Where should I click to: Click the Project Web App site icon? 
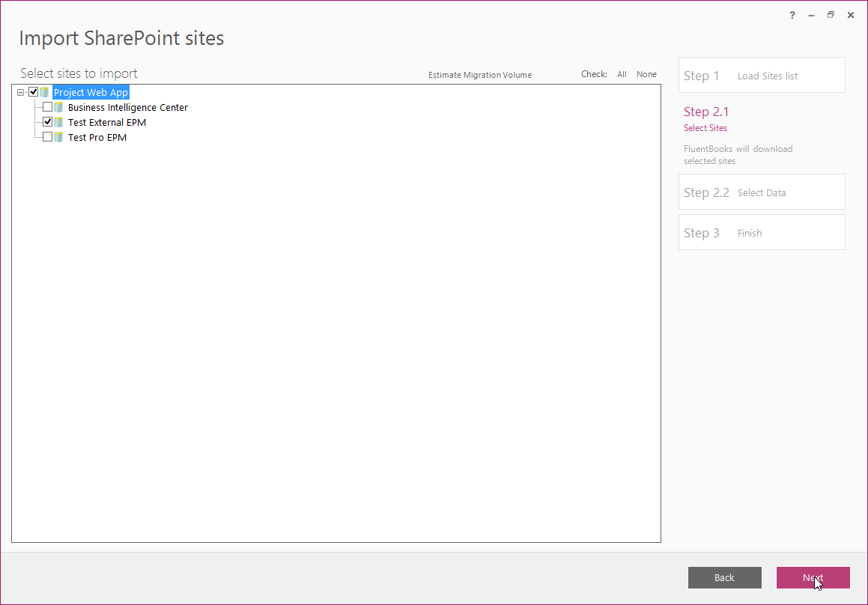pyautogui.click(x=44, y=92)
